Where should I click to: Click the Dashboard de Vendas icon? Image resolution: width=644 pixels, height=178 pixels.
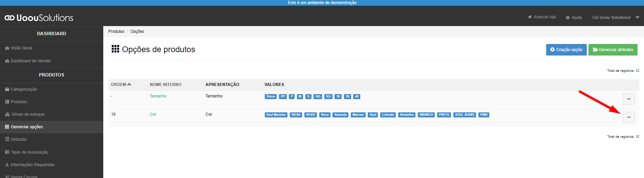coord(7,61)
